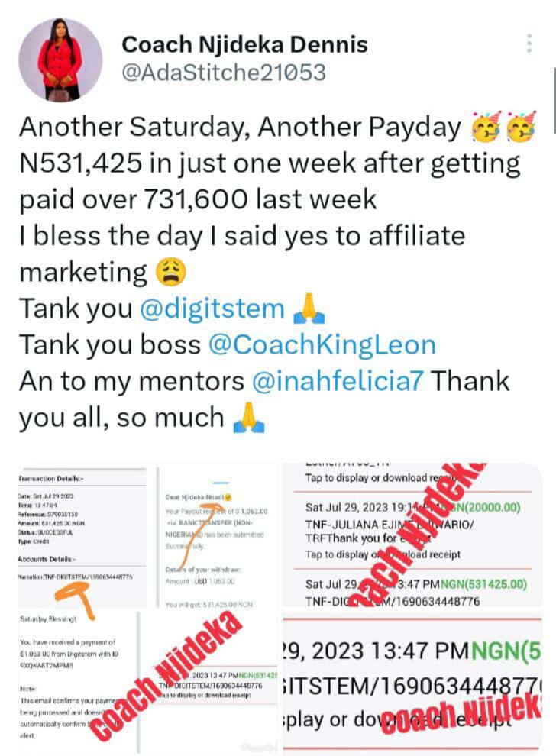Click the Coach Njideka Dennis display name
This screenshot has height=756, width=556.
pos(244,45)
